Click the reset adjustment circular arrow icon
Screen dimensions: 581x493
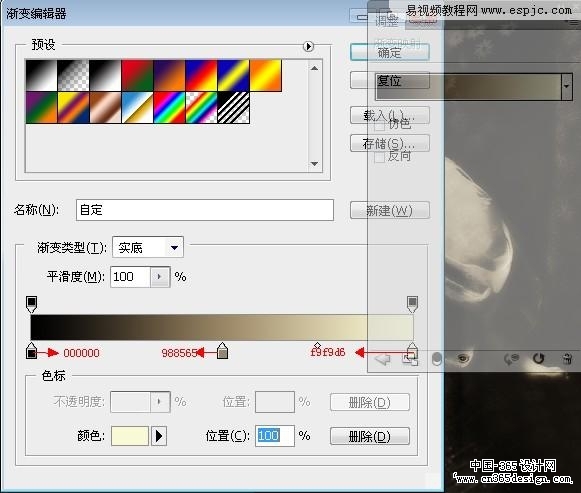point(538,359)
